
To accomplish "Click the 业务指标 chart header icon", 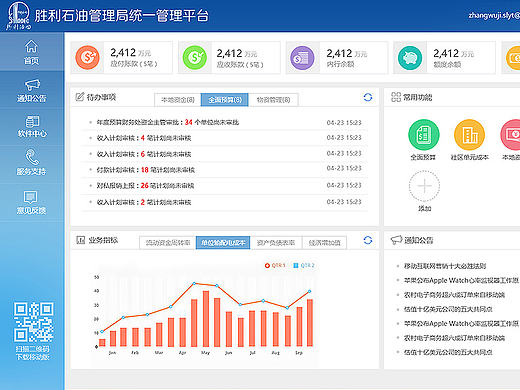I will coord(81,240).
